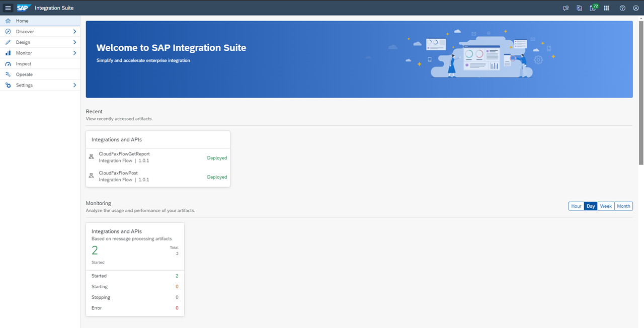Expand the Design menu chevron
Image resolution: width=644 pixels, height=328 pixels.
[74, 42]
